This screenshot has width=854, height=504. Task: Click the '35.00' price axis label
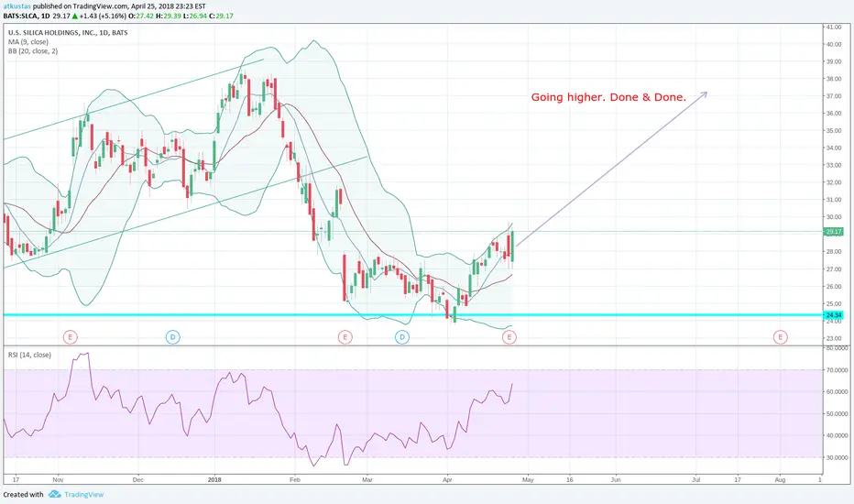coord(833,131)
